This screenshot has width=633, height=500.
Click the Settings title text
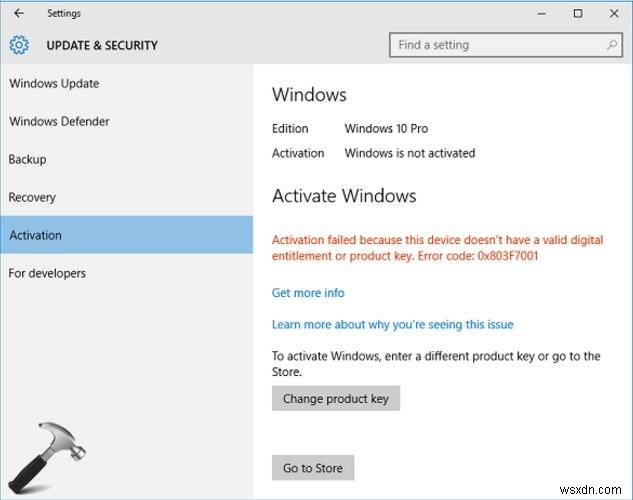tap(64, 14)
